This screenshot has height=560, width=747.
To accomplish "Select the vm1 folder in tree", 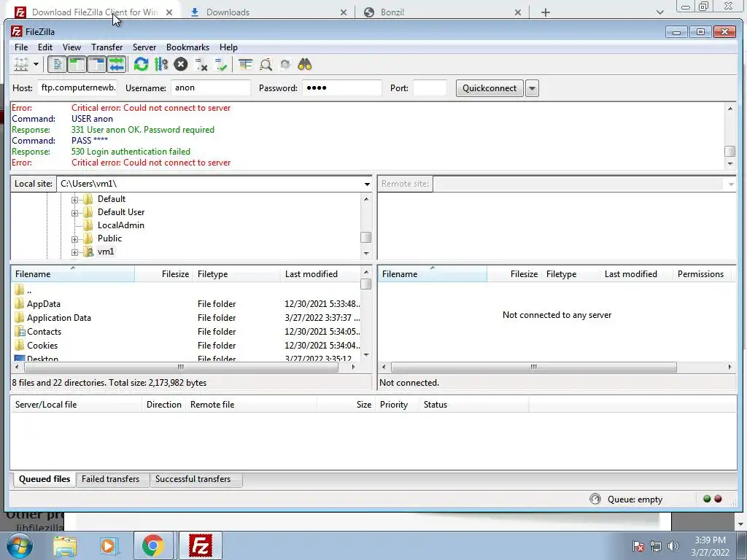I will (106, 252).
